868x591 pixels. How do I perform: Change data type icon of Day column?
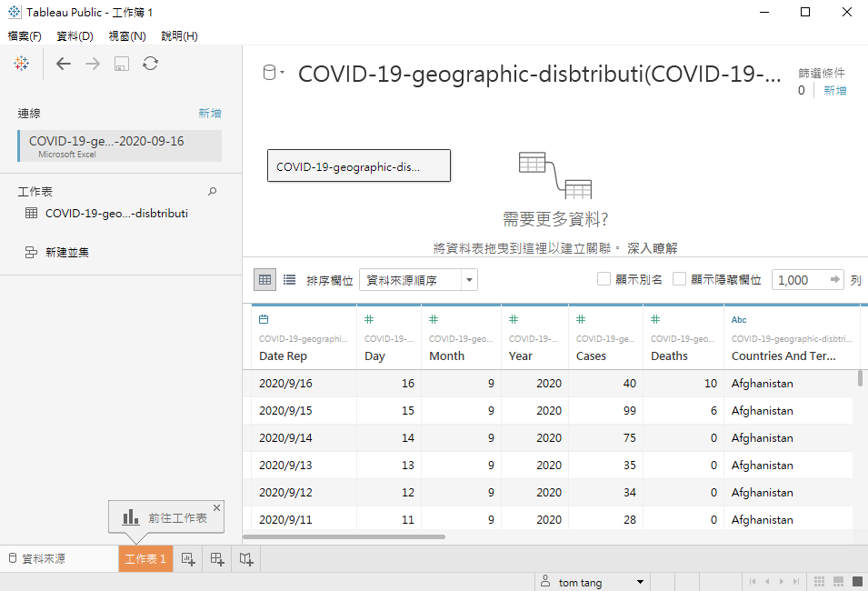click(x=369, y=319)
